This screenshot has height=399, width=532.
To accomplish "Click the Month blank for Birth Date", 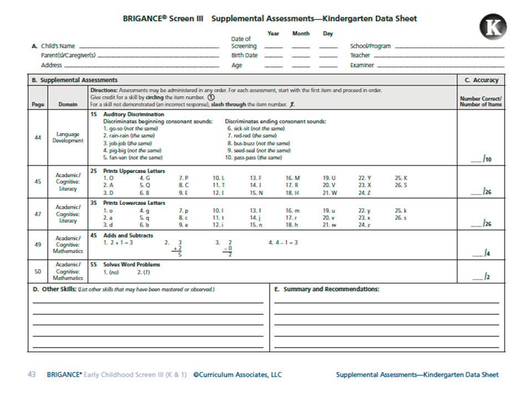I will coord(300,57).
